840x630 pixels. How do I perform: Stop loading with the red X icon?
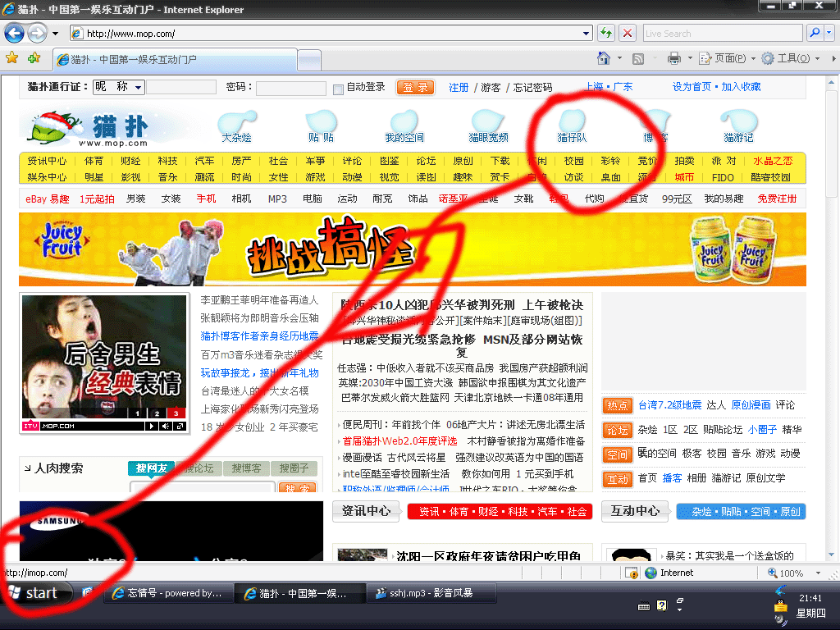point(628,33)
